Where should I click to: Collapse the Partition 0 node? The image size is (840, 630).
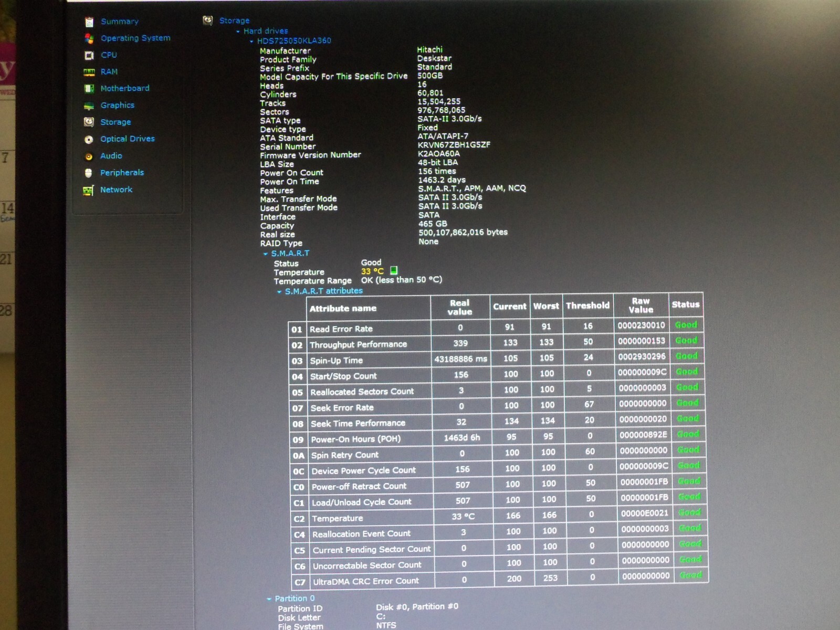pos(269,599)
